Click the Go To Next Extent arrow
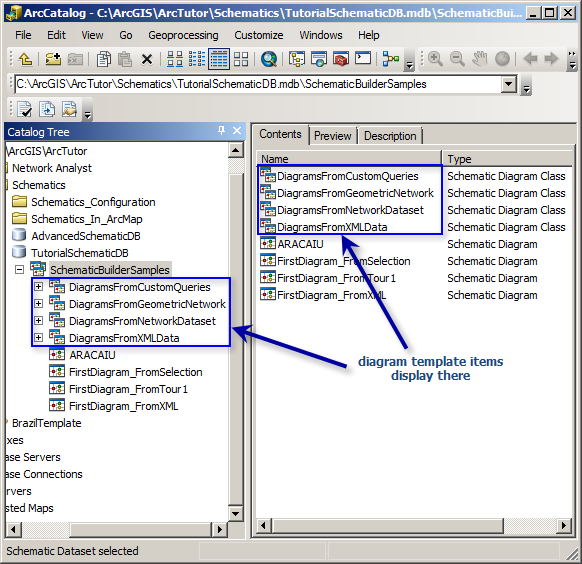Screen dimensions: 582x564 click(x=552, y=59)
